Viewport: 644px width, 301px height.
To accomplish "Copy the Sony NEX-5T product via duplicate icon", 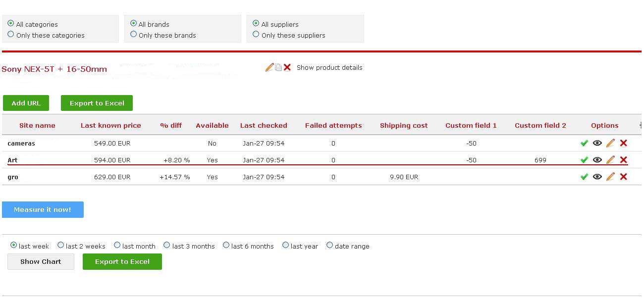I will [x=278, y=67].
